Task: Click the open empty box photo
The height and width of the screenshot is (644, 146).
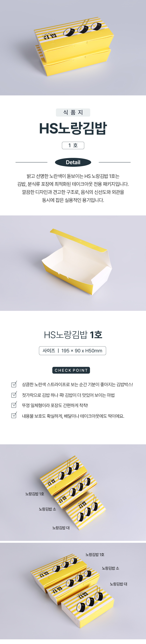Action: (x=73, y=263)
